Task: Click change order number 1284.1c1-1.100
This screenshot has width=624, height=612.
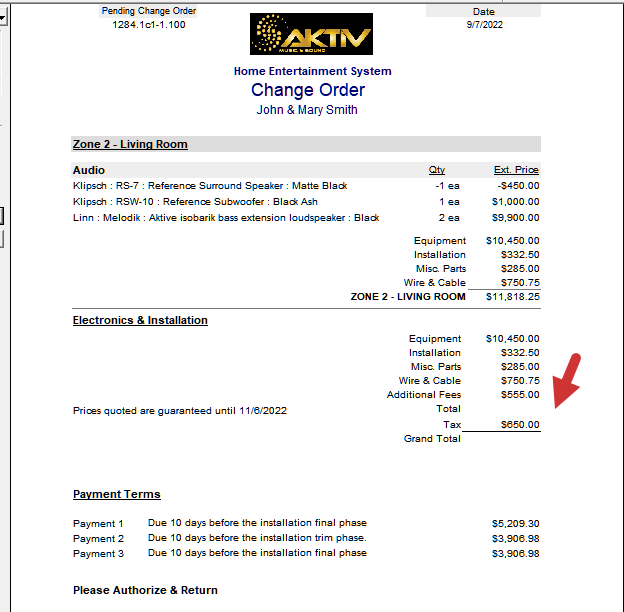Action: pos(148,25)
